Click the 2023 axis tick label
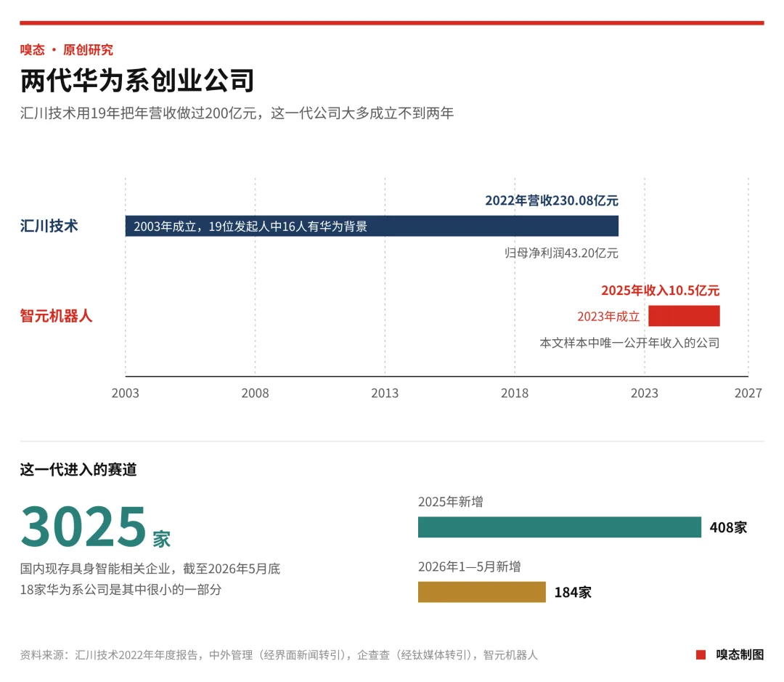 pyautogui.click(x=645, y=393)
